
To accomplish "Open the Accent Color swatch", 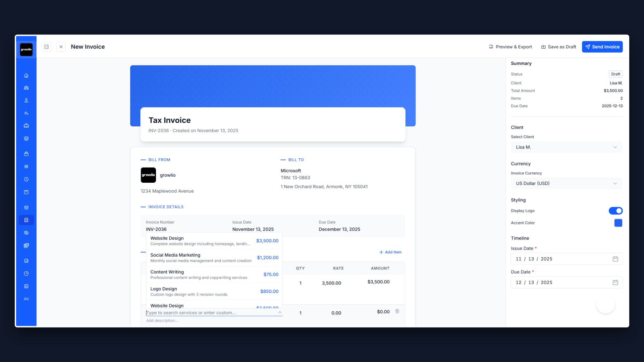I will pos(618,223).
